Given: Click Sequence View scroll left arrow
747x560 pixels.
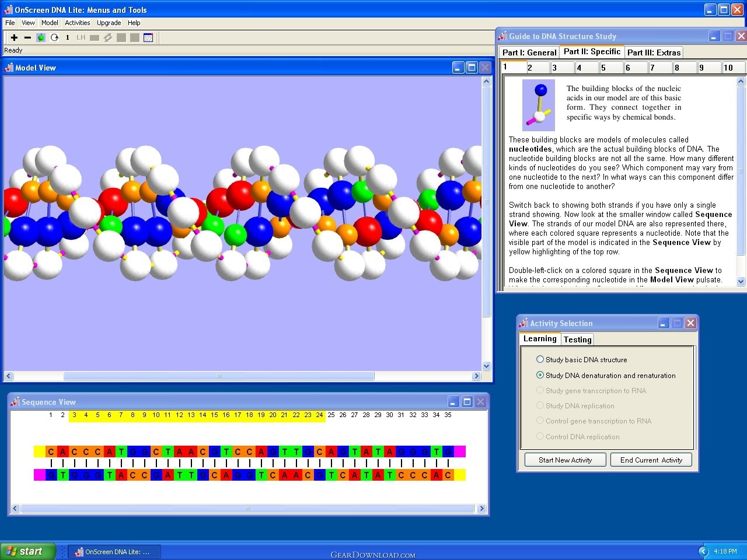Looking at the screenshot, I should (x=15, y=509).
